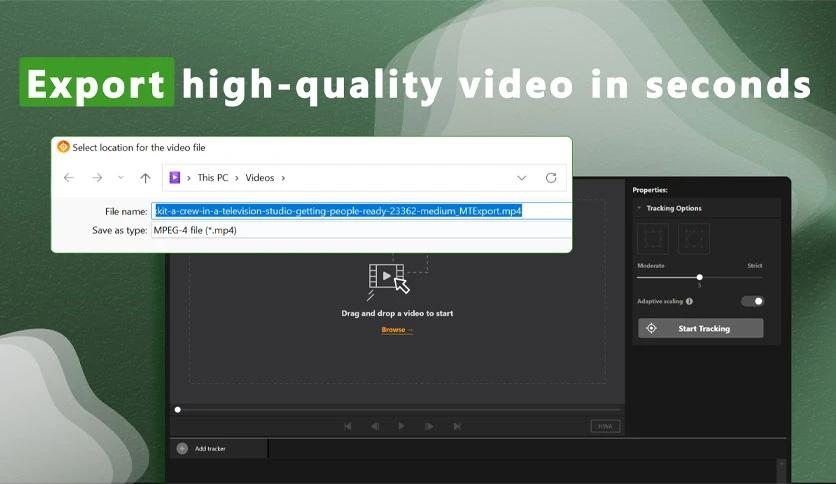Click the File name input field

[x=361, y=211]
